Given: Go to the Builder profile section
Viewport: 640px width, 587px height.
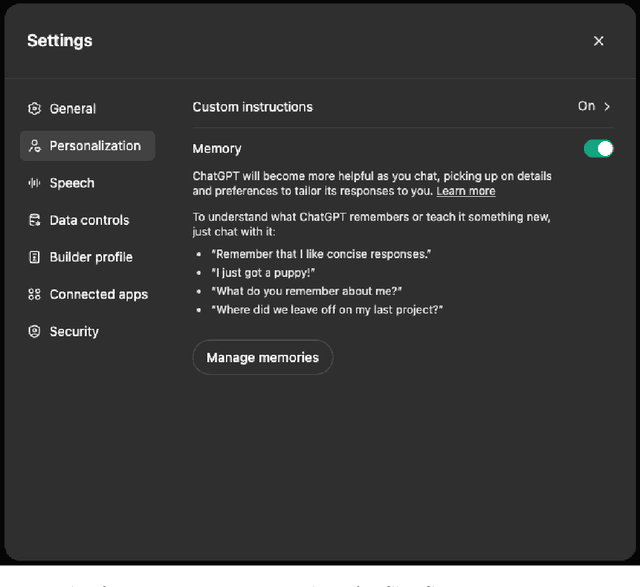Looking at the screenshot, I should click(91, 257).
